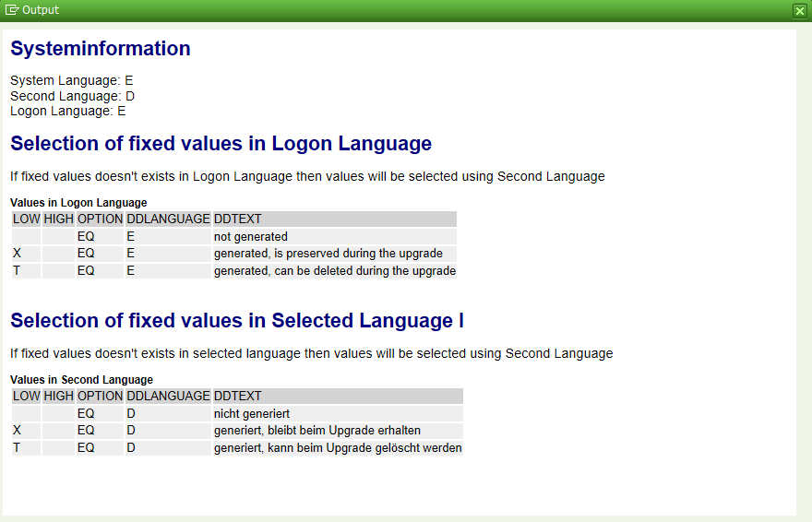Click the 'Output' title bar label
812x522 pixels.
[41, 10]
